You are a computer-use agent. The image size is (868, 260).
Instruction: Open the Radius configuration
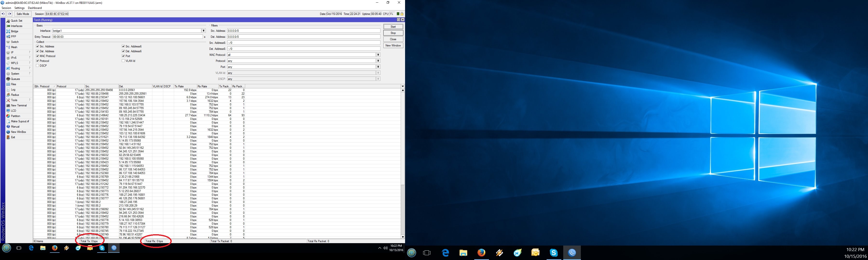coord(14,95)
